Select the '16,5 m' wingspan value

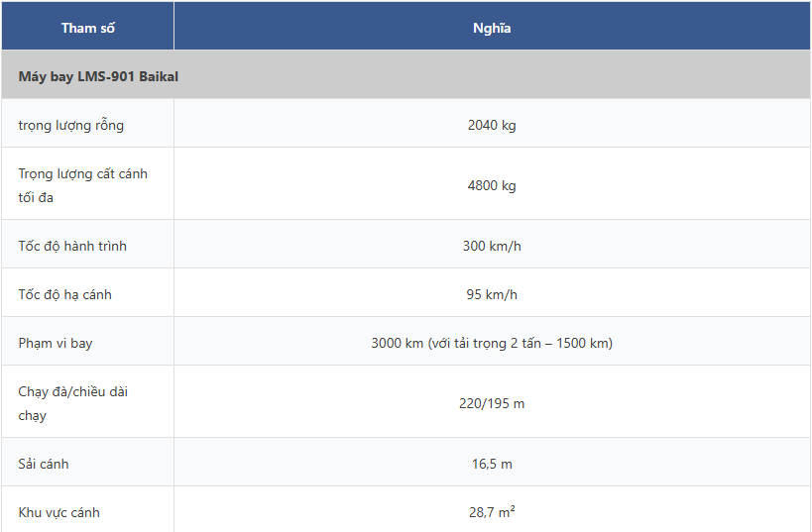tap(492, 464)
